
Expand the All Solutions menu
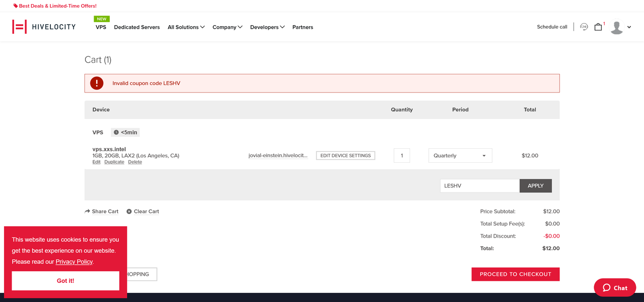[x=186, y=27]
